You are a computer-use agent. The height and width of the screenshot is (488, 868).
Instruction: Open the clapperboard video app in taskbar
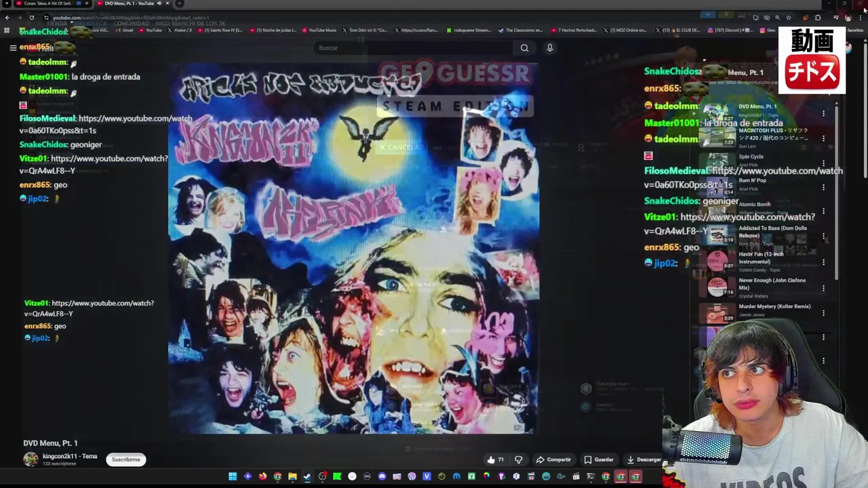(x=576, y=476)
